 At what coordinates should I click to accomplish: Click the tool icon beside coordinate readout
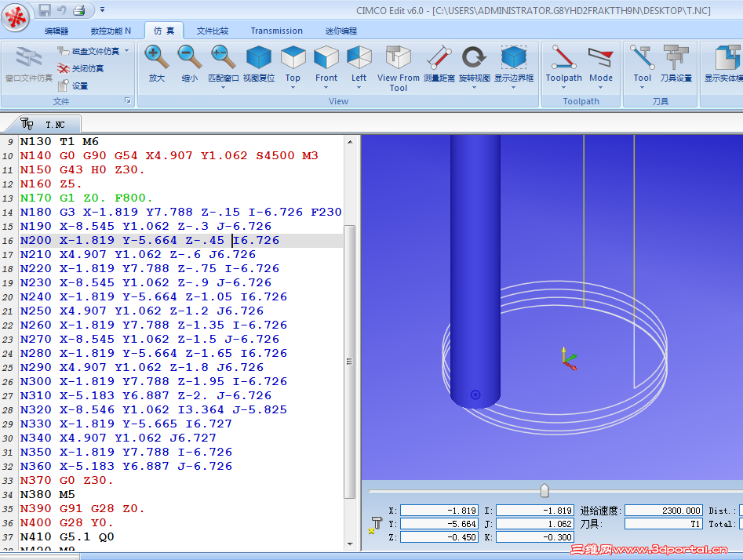[x=375, y=525]
